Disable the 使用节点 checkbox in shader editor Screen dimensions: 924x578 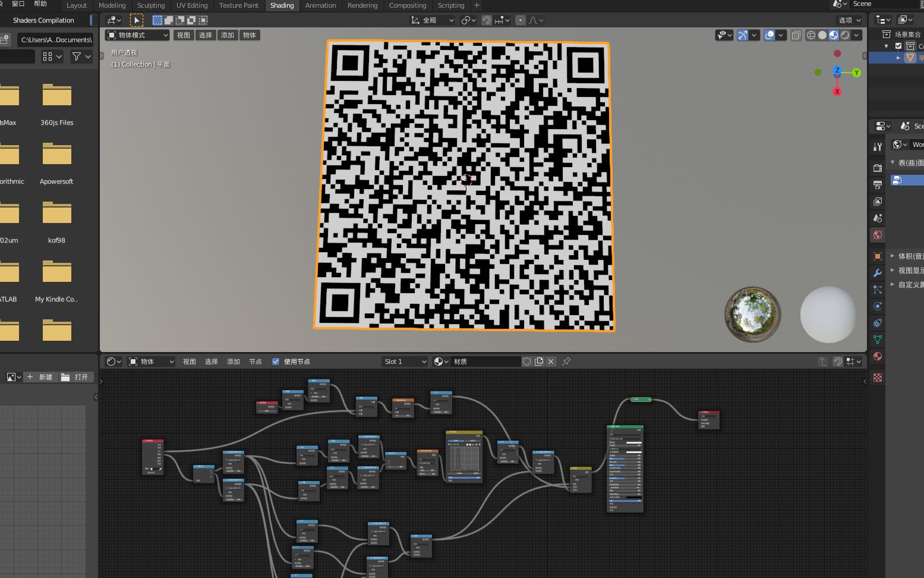[x=276, y=361]
